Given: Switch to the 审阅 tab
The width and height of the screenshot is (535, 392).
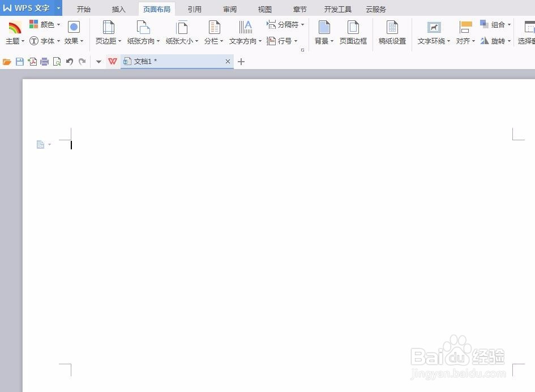Looking at the screenshot, I should coord(230,9).
